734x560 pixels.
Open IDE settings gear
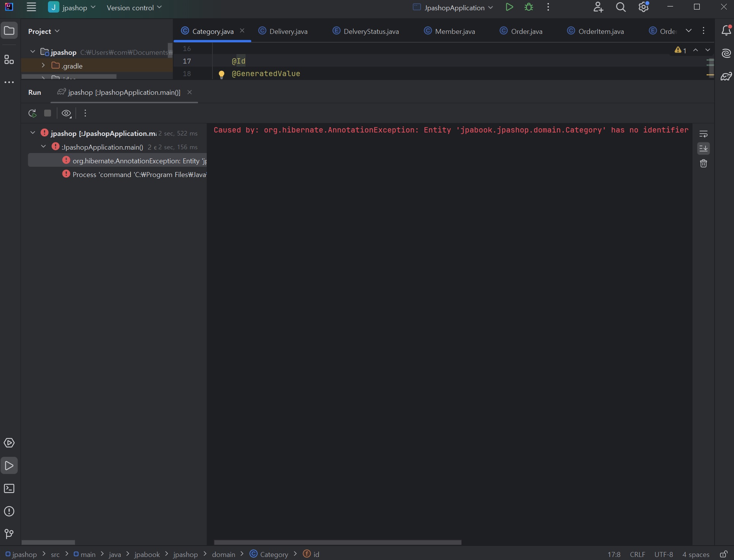click(x=644, y=7)
